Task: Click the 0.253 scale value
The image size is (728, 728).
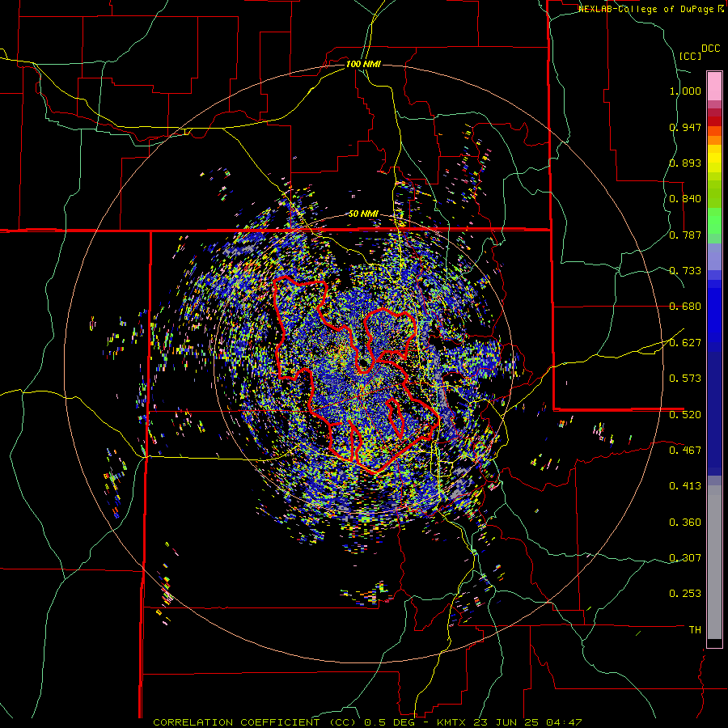Action: [685, 594]
